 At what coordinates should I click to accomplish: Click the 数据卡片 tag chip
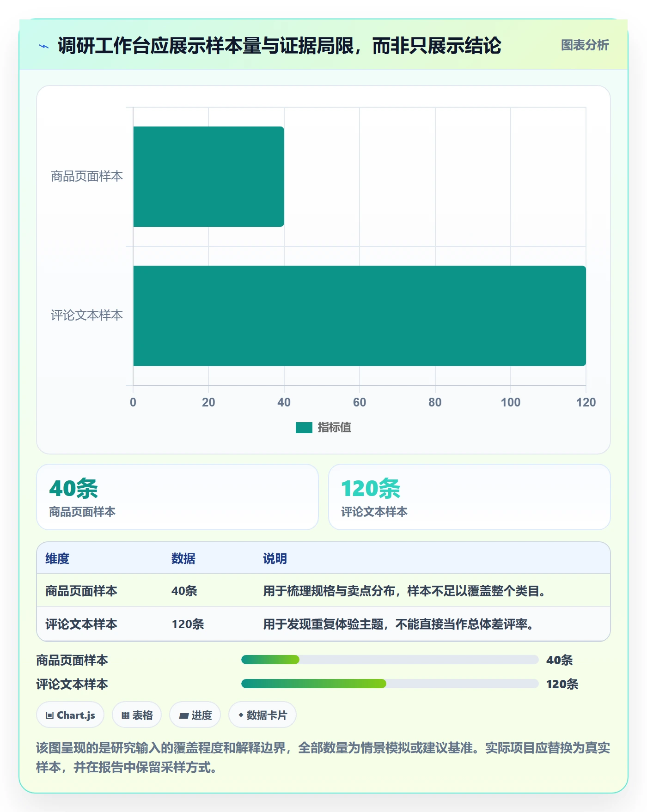(262, 715)
